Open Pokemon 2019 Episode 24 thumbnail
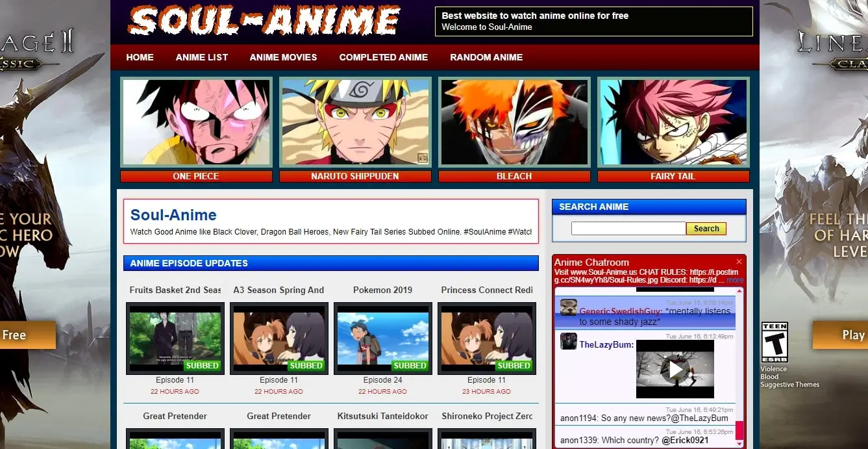This screenshot has width=868, height=449. [x=383, y=339]
